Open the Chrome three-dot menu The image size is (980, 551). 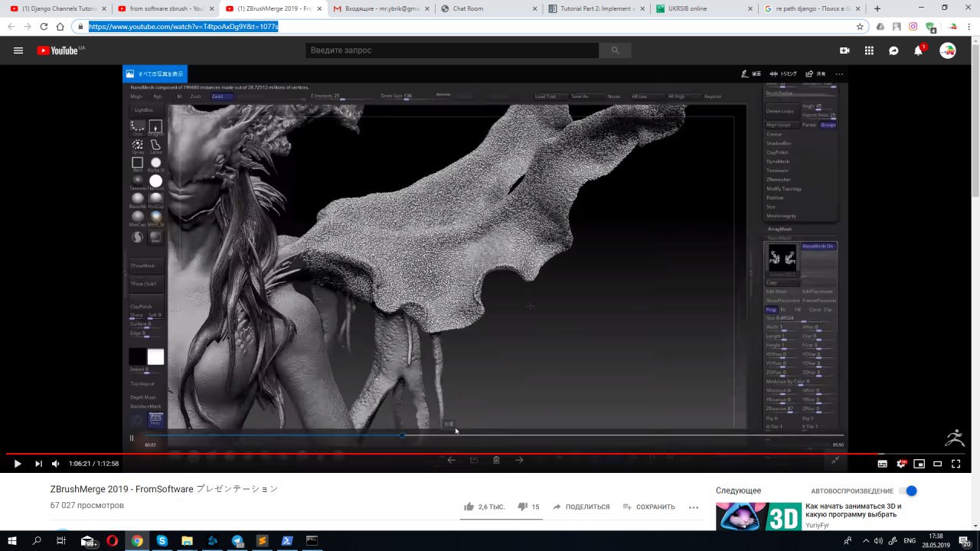969,26
